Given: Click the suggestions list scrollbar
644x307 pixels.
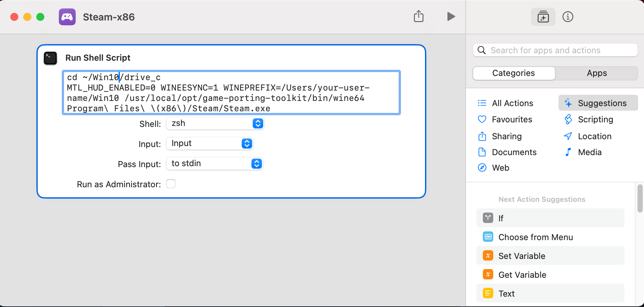Looking at the screenshot, I should click(640, 198).
